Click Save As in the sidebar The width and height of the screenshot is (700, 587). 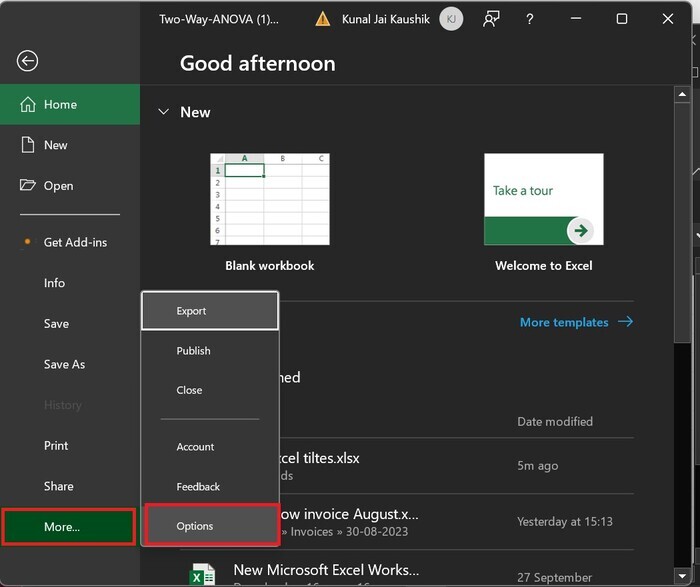click(x=64, y=364)
